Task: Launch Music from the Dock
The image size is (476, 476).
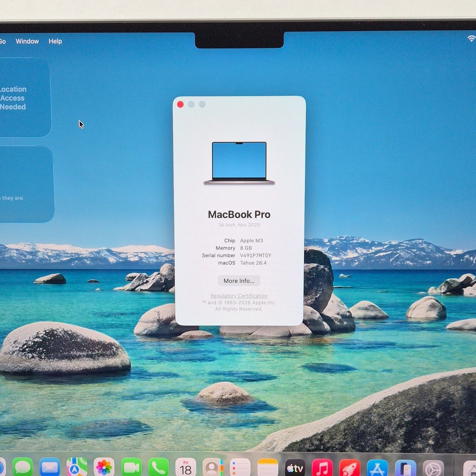Action: coord(322,467)
